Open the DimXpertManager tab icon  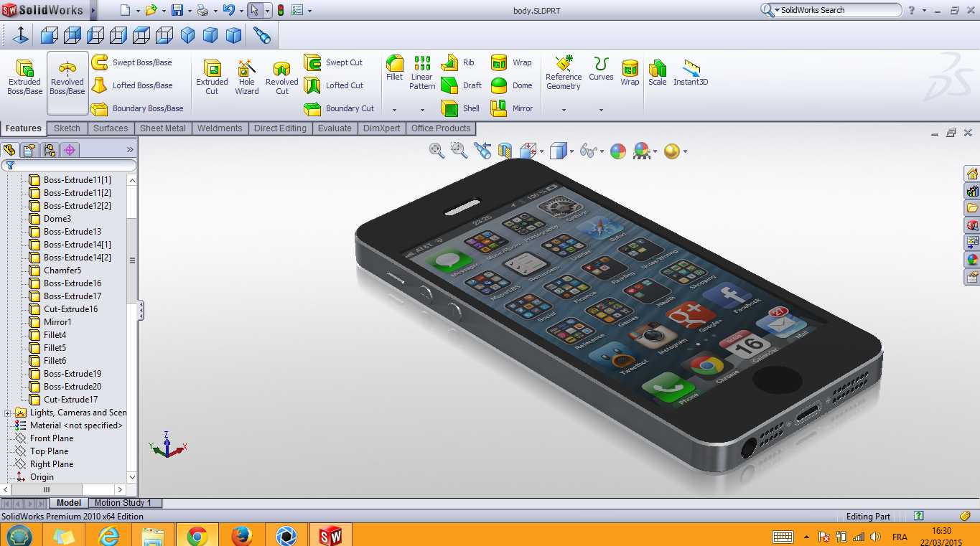point(70,150)
